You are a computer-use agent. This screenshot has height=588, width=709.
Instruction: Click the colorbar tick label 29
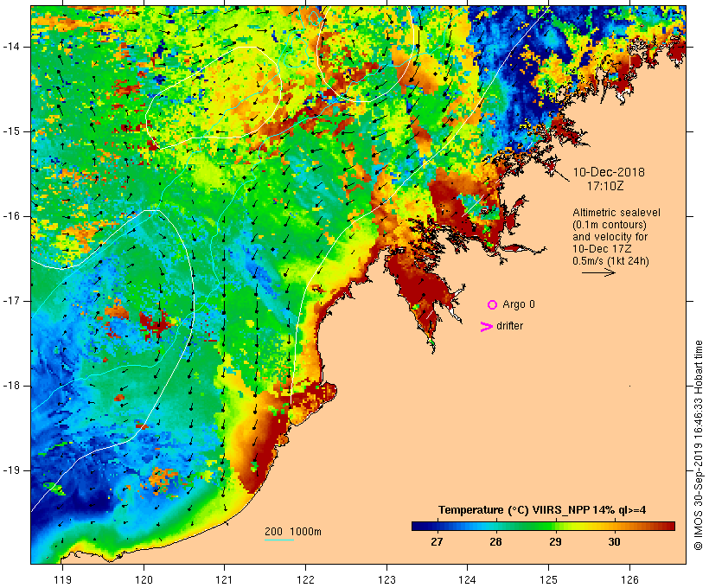pyautogui.click(x=555, y=542)
